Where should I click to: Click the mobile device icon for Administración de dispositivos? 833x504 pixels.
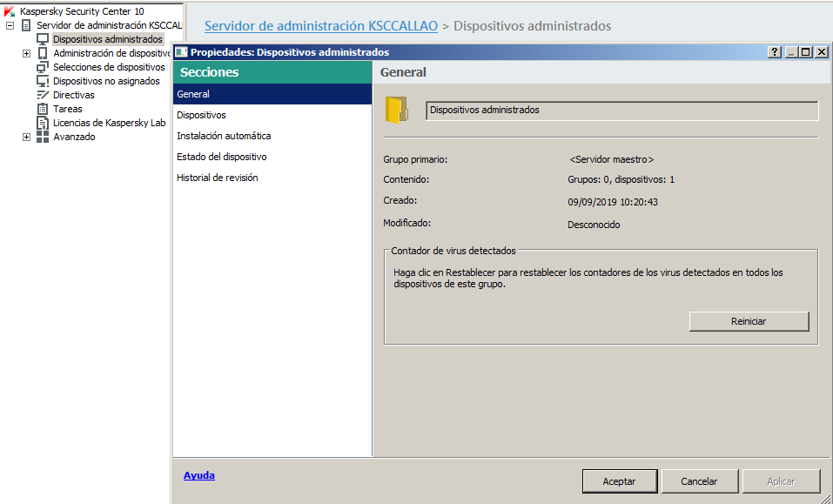43,53
